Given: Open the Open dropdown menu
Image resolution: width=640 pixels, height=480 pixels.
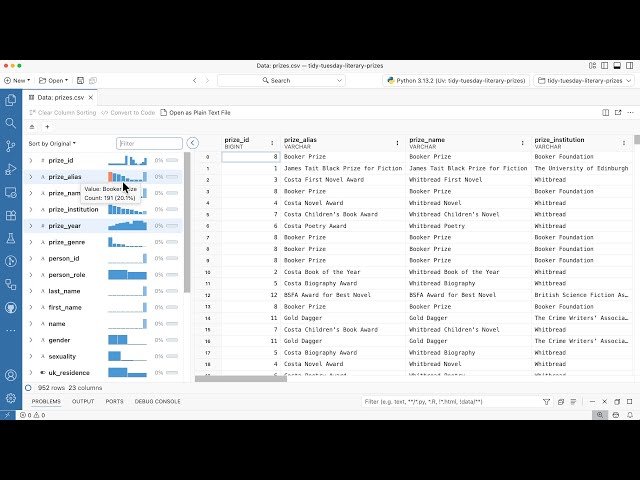Looking at the screenshot, I should click(53, 80).
